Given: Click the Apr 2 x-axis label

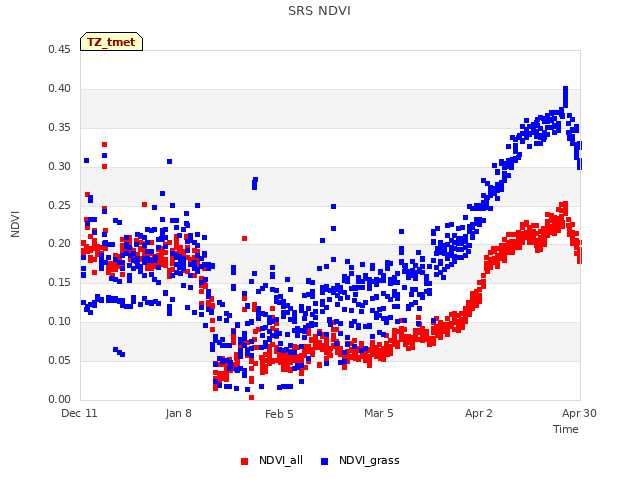Looking at the screenshot, I should [x=479, y=413].
